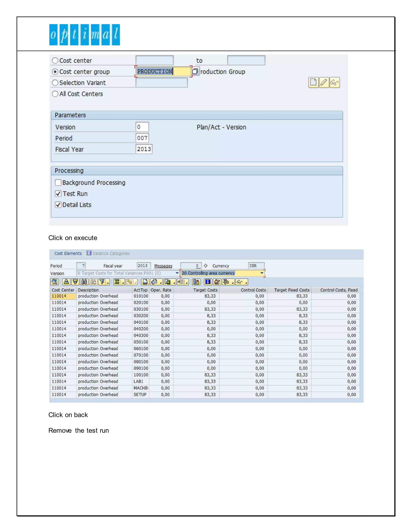Click the create variant blank page icon
Screen dimensions: 411x532
coord(313,82)
